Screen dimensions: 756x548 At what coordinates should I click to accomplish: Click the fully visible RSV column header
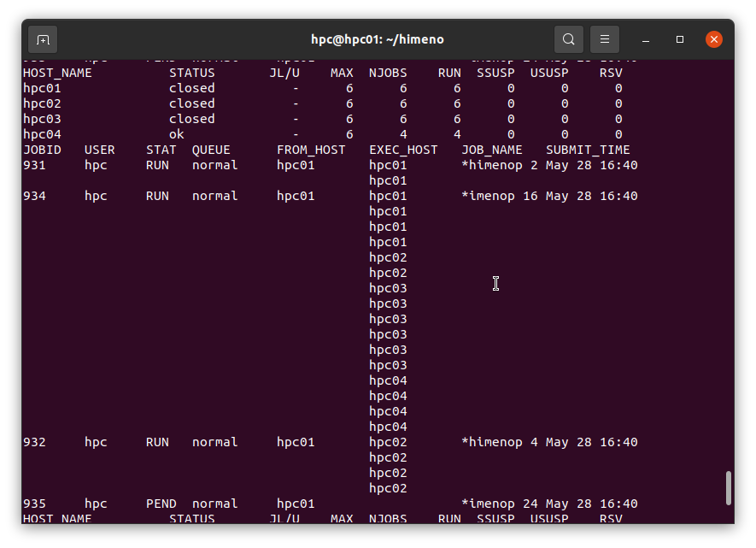coord(611,73)
